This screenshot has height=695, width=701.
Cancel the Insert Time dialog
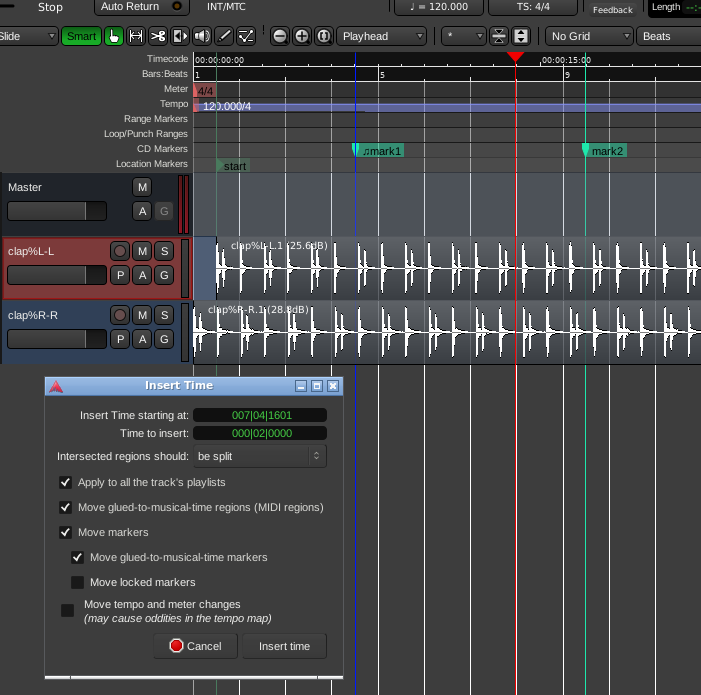[x=196, y=646]
